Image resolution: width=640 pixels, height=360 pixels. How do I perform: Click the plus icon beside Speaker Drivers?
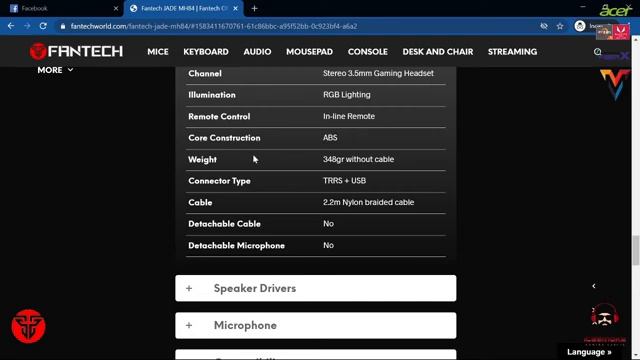(x=189, y=288)
